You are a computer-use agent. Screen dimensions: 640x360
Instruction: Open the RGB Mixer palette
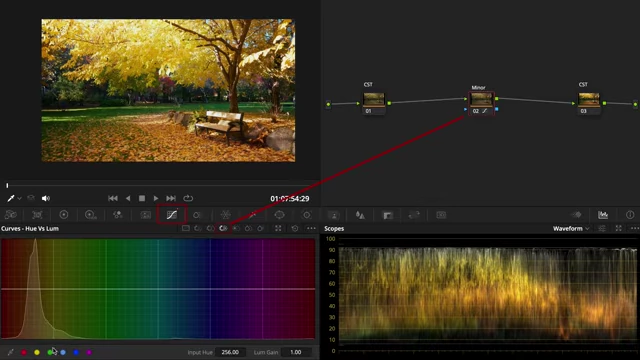(x=118, y=215)
